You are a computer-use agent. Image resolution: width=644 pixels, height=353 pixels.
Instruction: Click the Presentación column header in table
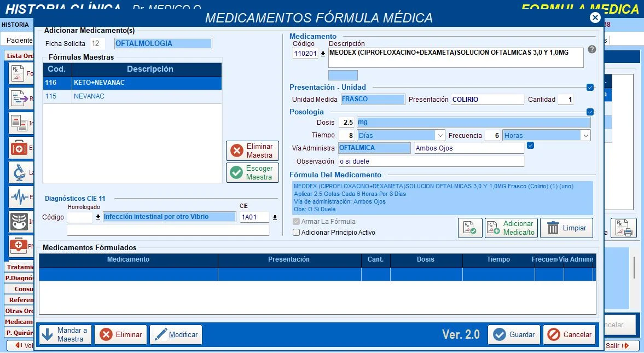(289, 259)
